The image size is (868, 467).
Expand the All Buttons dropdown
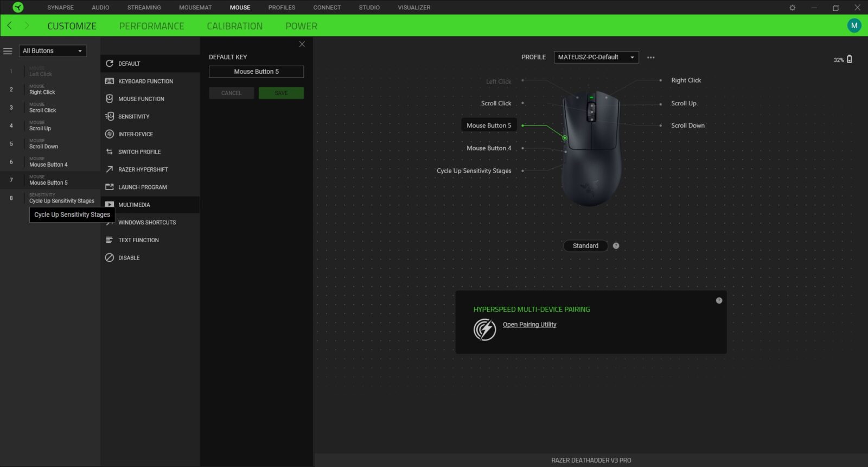point(53,51)
